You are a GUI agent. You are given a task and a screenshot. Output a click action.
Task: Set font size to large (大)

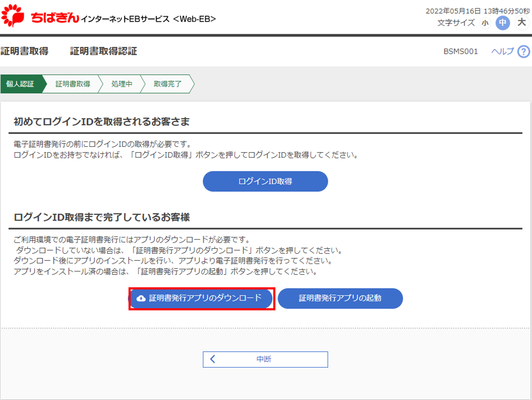[521, 23]
